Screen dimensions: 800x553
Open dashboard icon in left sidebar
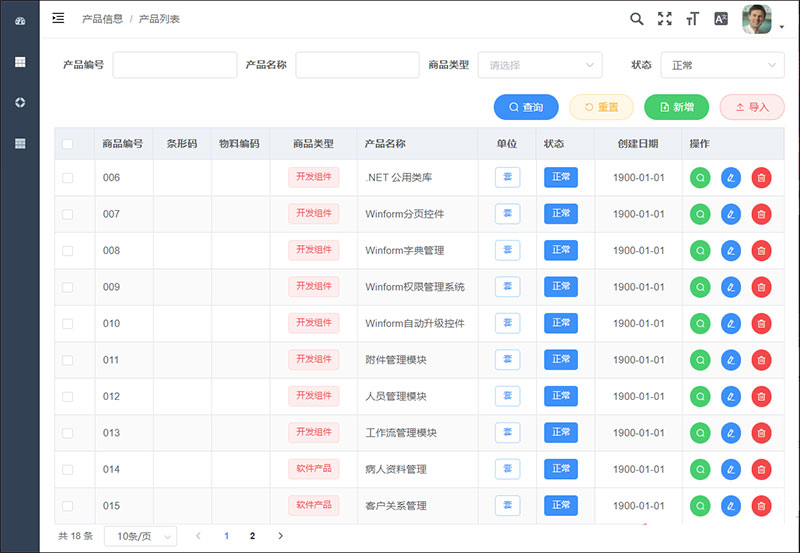click(x=19, y=21)
